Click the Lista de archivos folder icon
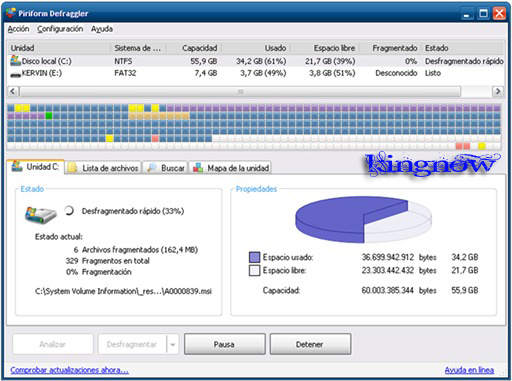512x381 pixels. 72,168
